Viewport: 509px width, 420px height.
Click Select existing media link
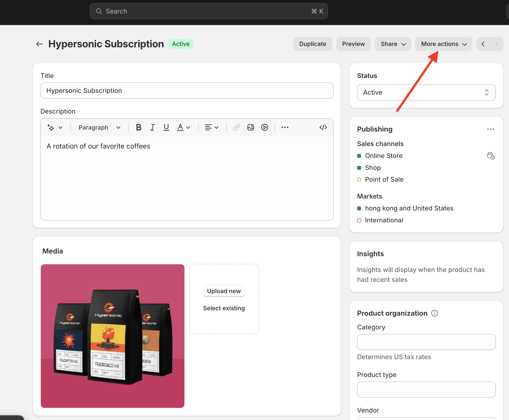[224, 308]
